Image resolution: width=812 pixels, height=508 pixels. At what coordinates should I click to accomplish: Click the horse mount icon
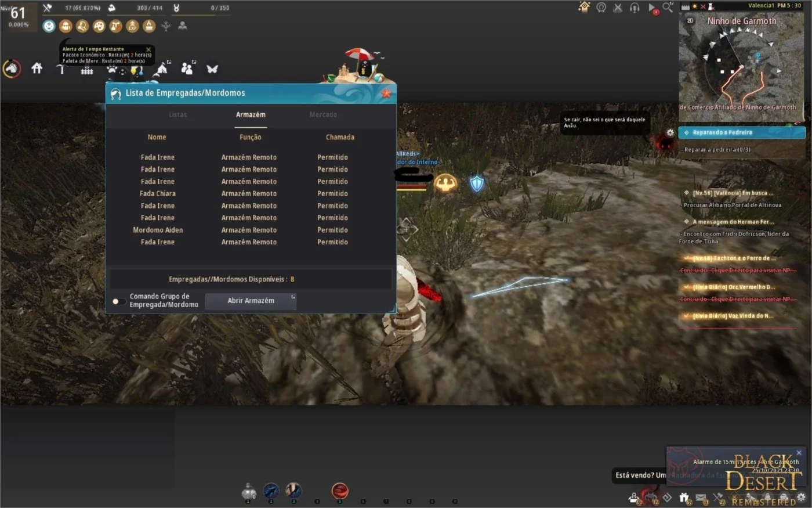(x=12, y=69)
